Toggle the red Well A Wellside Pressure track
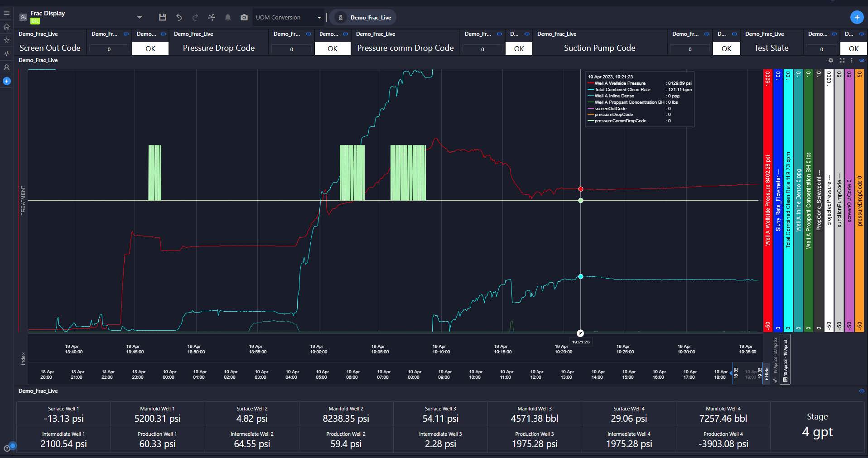 coord(767,199)
